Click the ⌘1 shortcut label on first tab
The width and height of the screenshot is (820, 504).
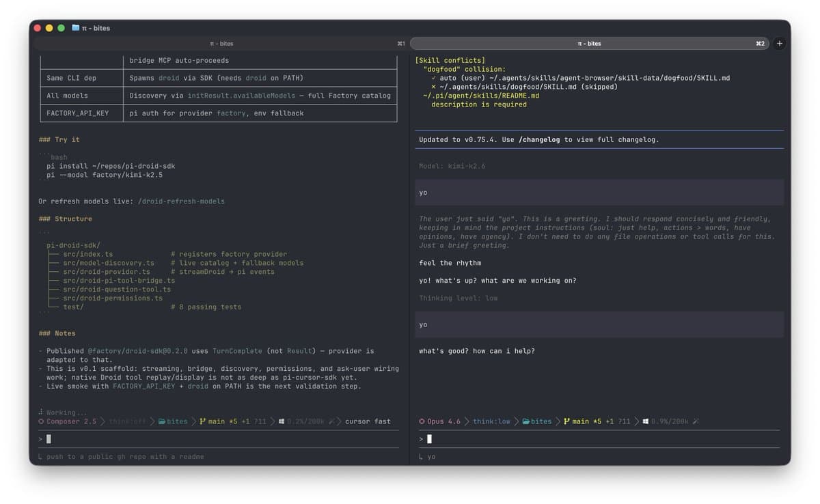tap(401, 44)
